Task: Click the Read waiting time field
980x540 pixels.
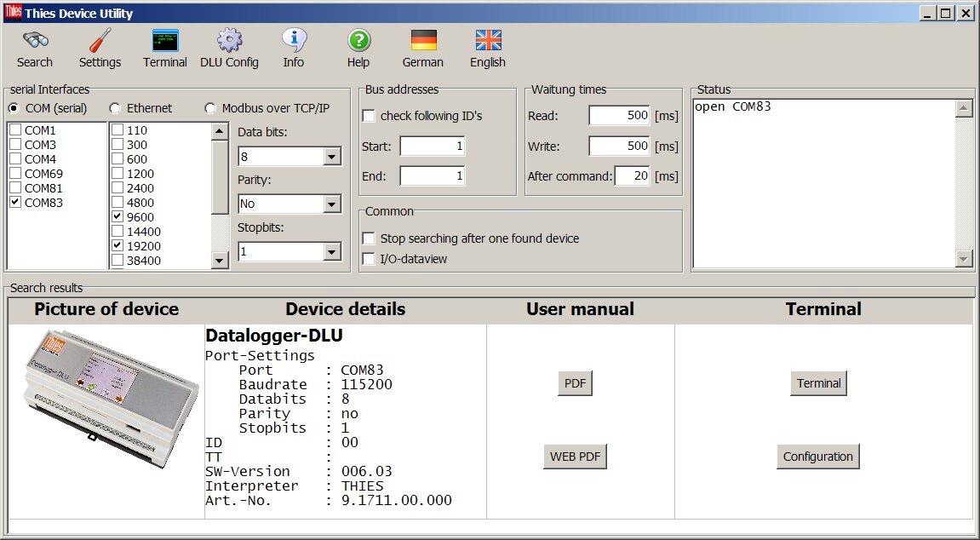Action: pyautogui.click(x=619, y=116)
